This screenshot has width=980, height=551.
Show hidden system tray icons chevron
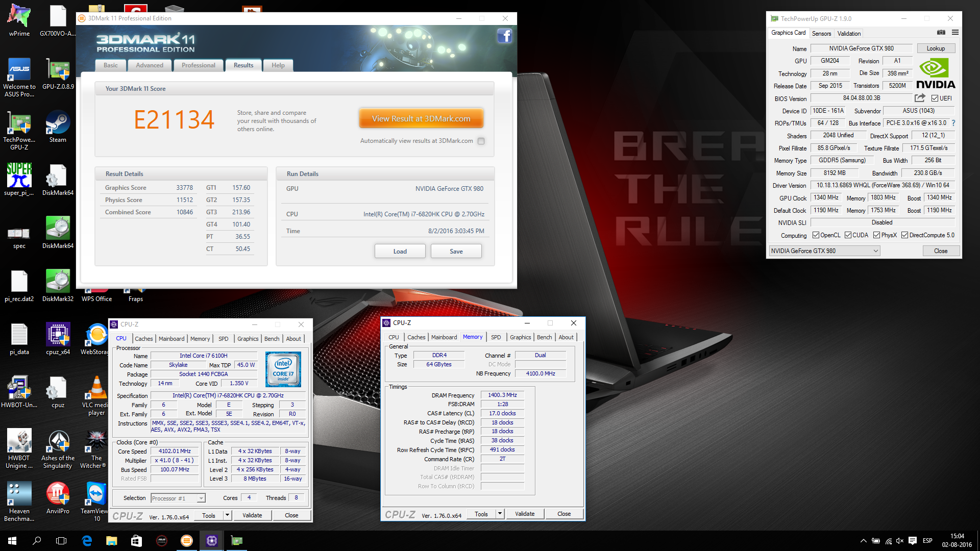[x=863, y=541]
